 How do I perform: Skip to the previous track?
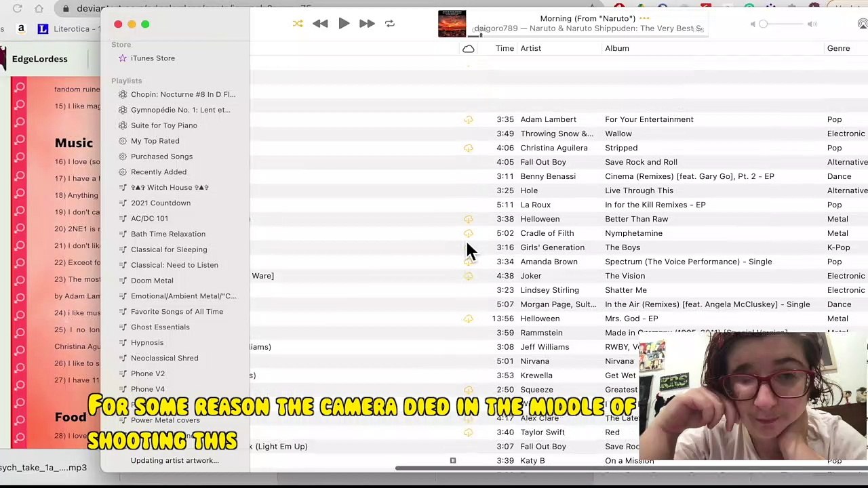[x=320, y=24]
